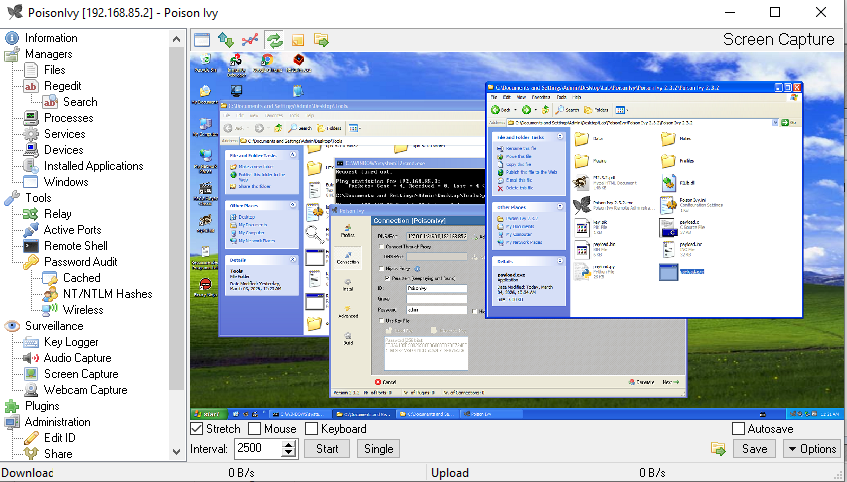This screenshot has width=847, height=482.
Task: Click the folder icon beside Save button
Action: tap(718, 449)
